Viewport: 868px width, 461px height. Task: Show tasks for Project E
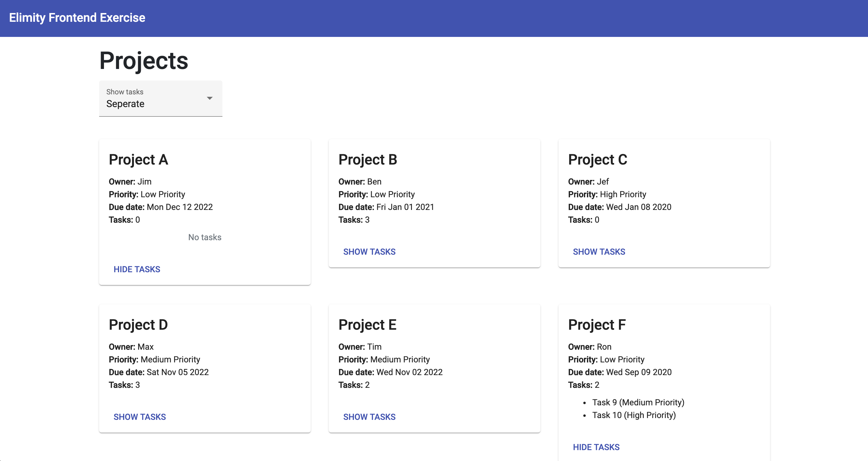point(369,417)
